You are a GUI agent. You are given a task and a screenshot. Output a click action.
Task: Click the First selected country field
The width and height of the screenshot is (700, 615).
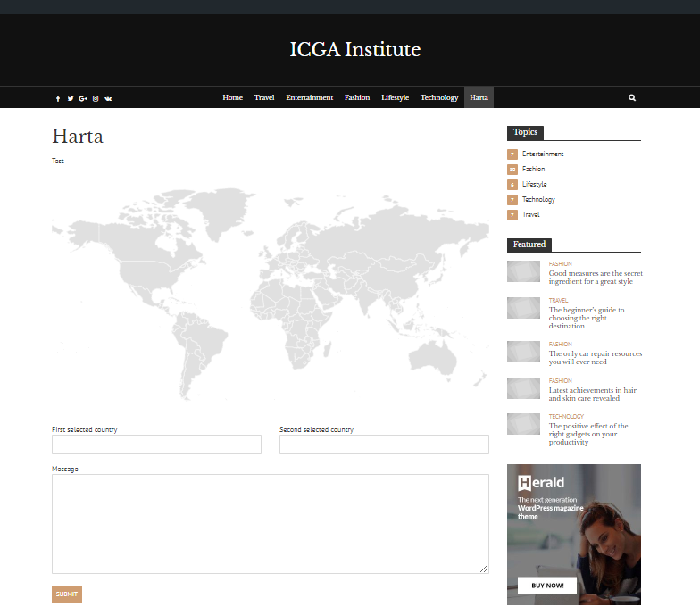(x=156, y=445)
